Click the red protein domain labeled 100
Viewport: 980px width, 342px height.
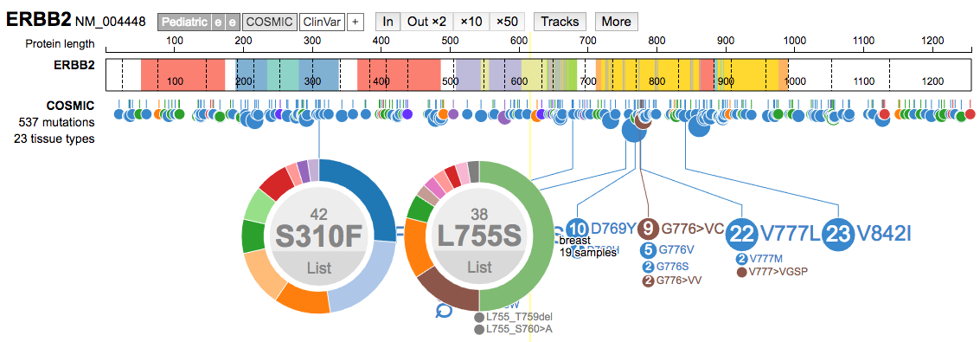coord(183,75)
